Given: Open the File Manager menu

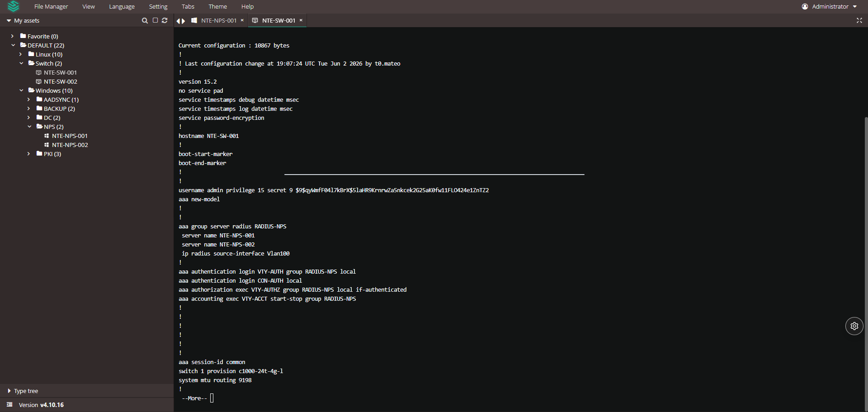Looking at the screenshot, I should point(51,6).
